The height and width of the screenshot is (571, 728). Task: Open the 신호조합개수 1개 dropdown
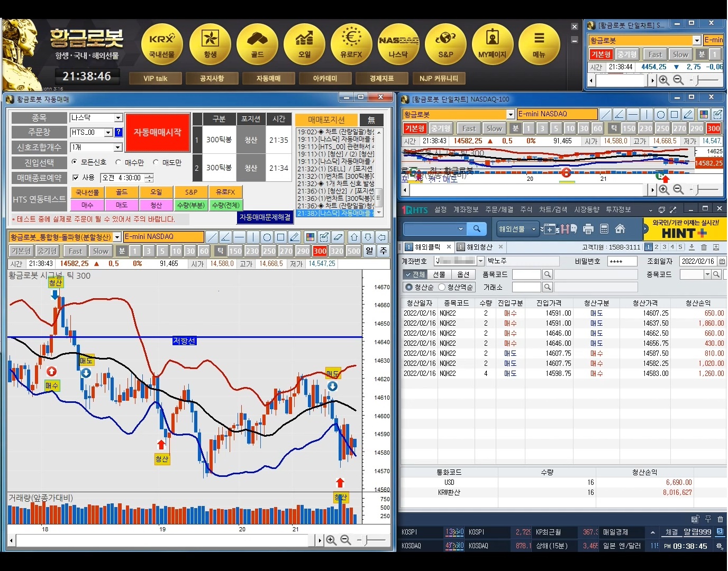[117, 147]
